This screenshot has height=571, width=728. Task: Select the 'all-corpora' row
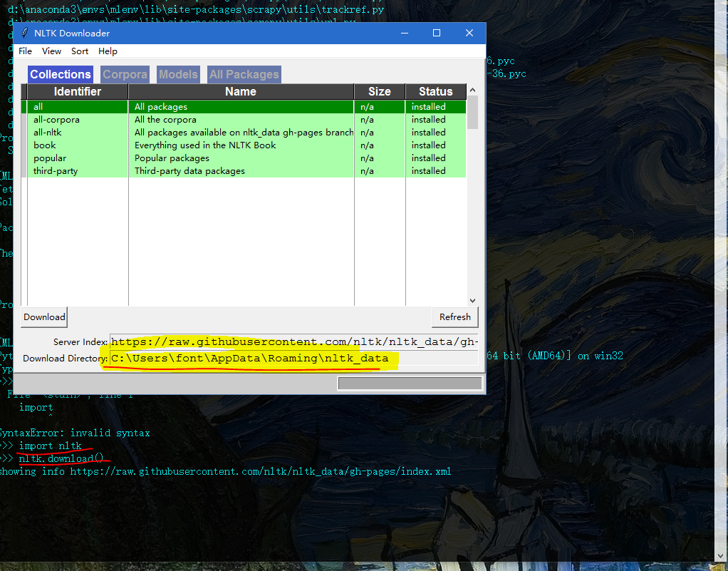click(x=244, y=120)
